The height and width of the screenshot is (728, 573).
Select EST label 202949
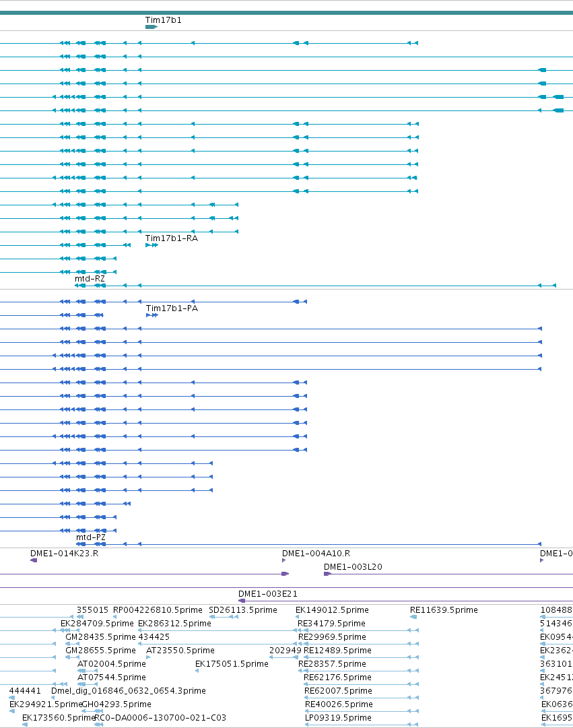click(x=285, y=651)
